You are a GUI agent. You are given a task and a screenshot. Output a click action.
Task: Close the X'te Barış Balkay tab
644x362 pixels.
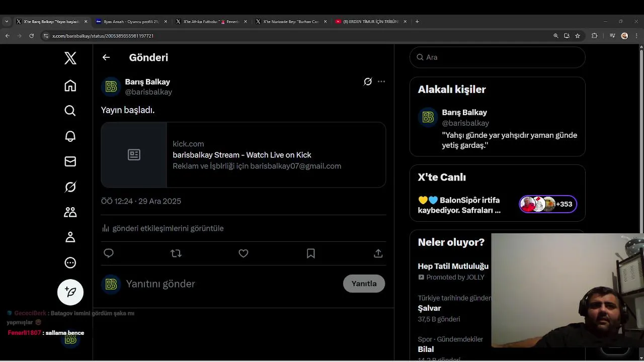pos(86,22)
